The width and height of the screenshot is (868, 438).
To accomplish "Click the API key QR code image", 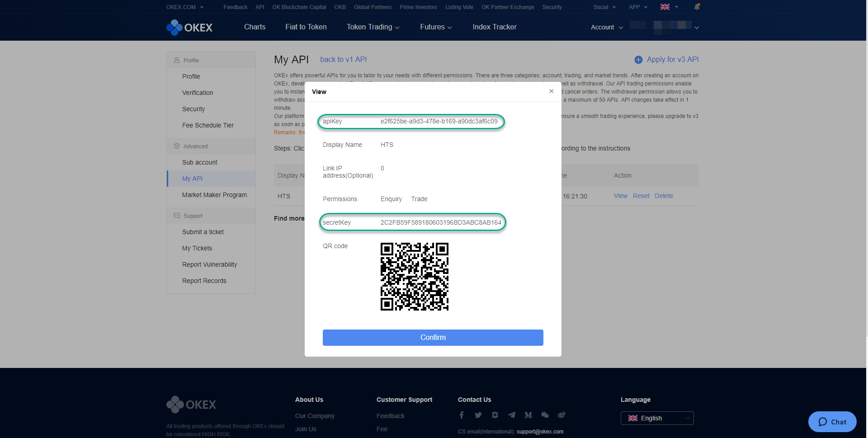I will click(x=414, y=276).
